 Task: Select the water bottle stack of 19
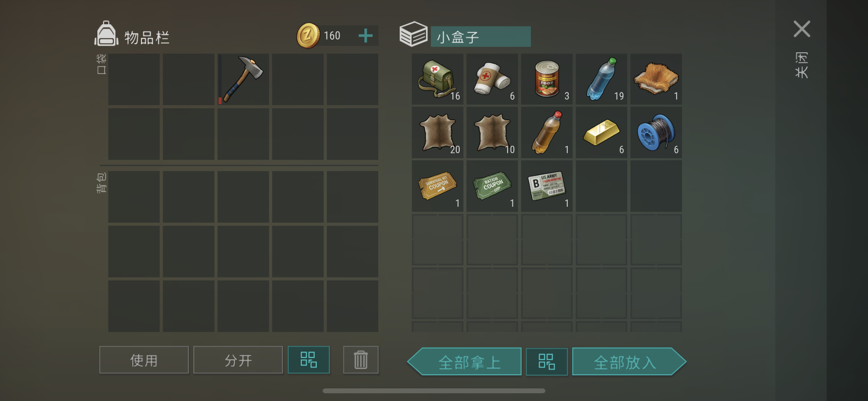pyautogui.click(x=602, y=79)
